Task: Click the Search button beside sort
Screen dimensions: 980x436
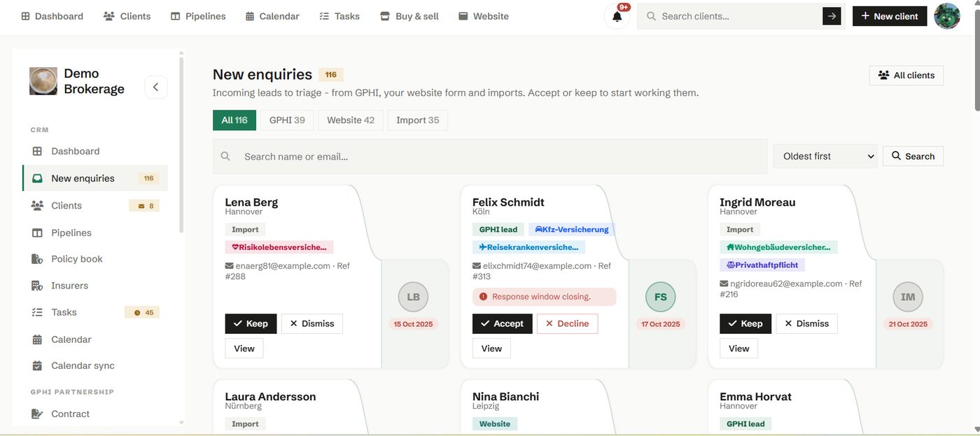Action: coord(913,156)
